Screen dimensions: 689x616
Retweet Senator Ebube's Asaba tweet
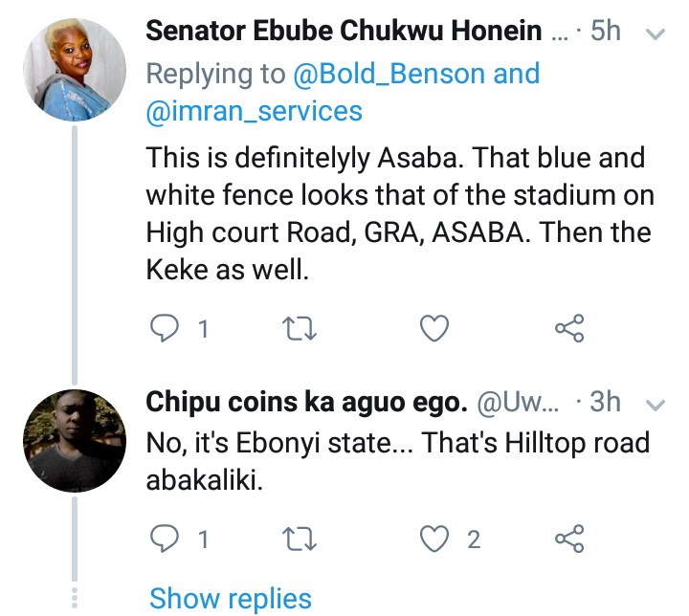300,329
